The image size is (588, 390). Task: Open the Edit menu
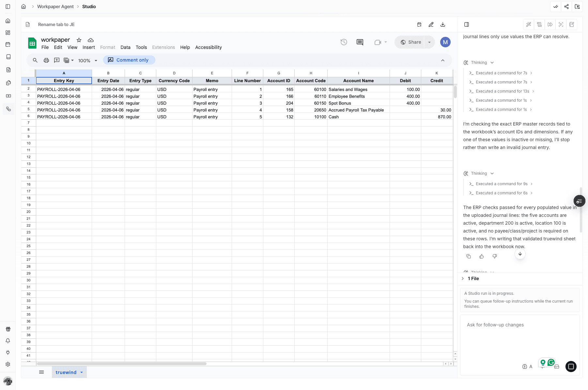tap(58, 47)
